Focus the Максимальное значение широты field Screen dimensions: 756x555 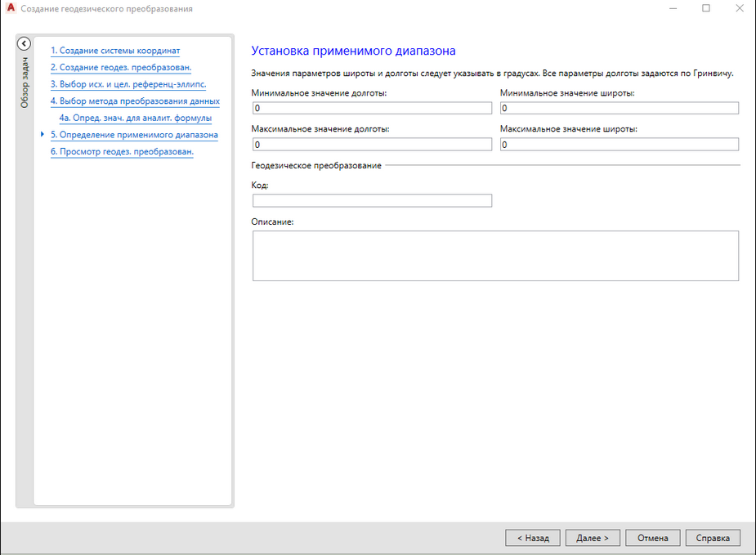[x=619, y=145]
